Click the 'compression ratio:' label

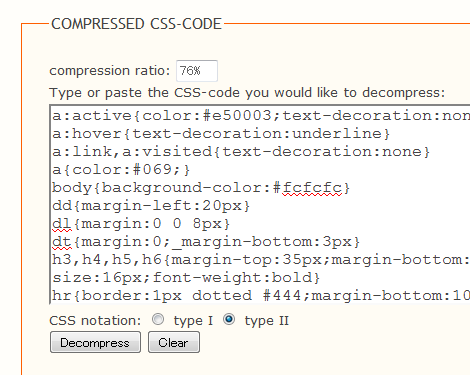[110, 71]
